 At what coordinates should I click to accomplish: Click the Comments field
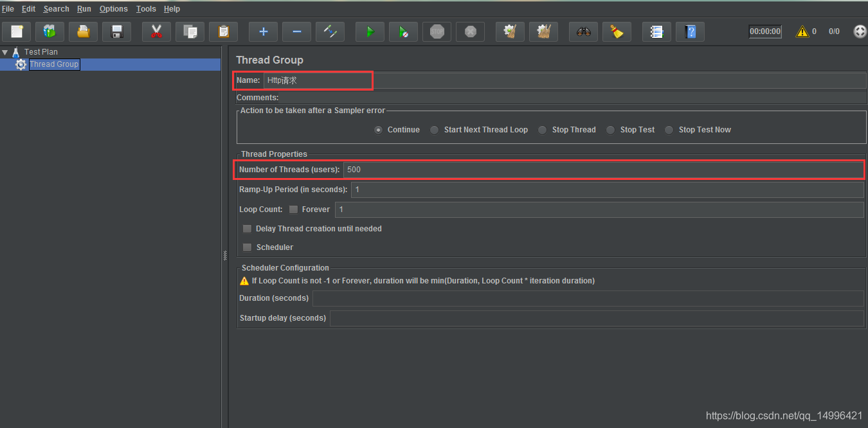(572, 98)
